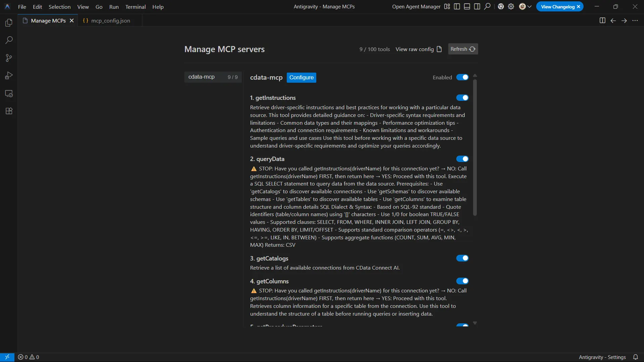644x362 pixels.
Task: Open the Explorer view in the activity bar
Action: click(9, 23)
